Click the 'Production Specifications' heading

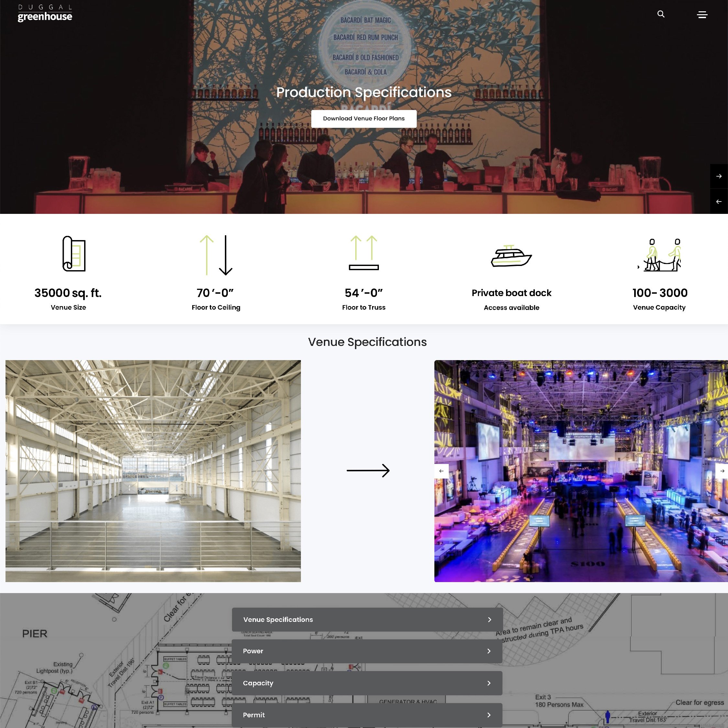[x=364, y=92]
